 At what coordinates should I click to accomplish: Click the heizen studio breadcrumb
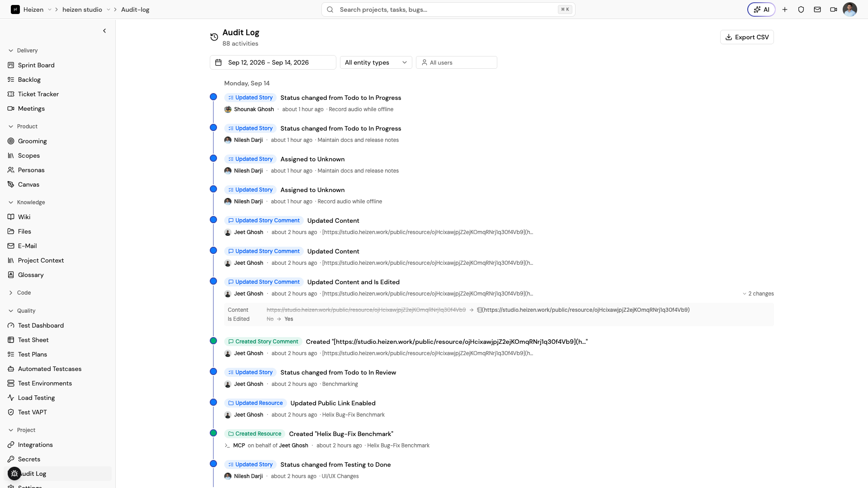click(82, 9)
